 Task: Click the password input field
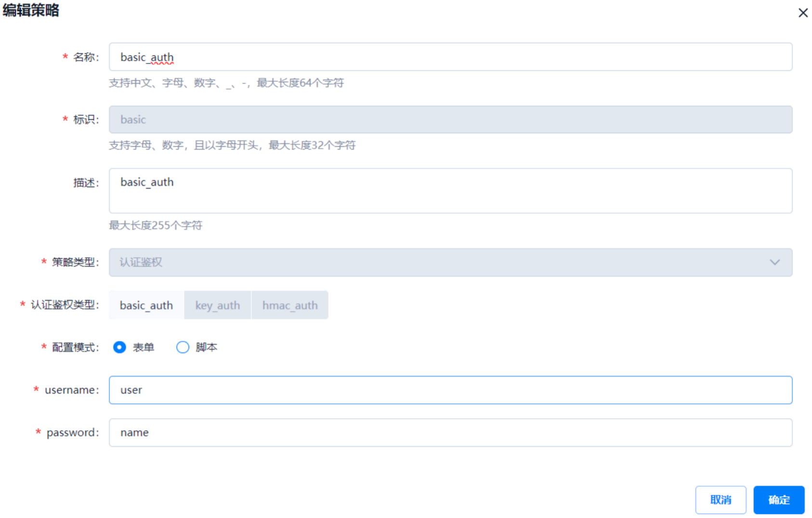450,432
